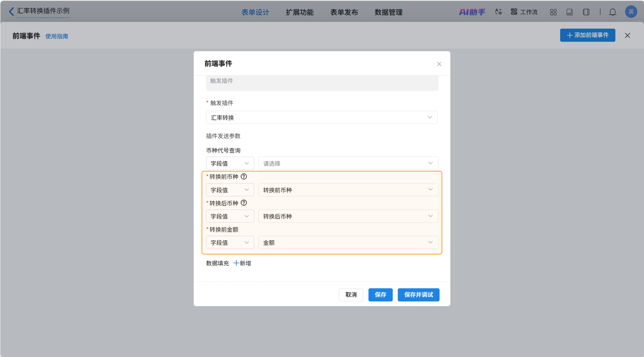This screenshot has width=644, height=357.
Task: Open the notifications bell icon
Action: [x=612, y=12]
